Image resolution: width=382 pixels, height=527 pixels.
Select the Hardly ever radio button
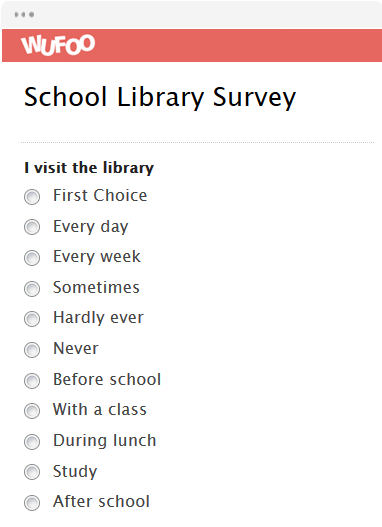(32, 319)
